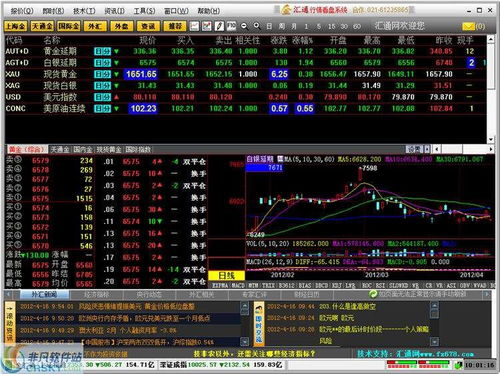This screenshot has width=500, height=374.
Task: Switch to the 天通金 tab
Action: click(x=60, y=149)
